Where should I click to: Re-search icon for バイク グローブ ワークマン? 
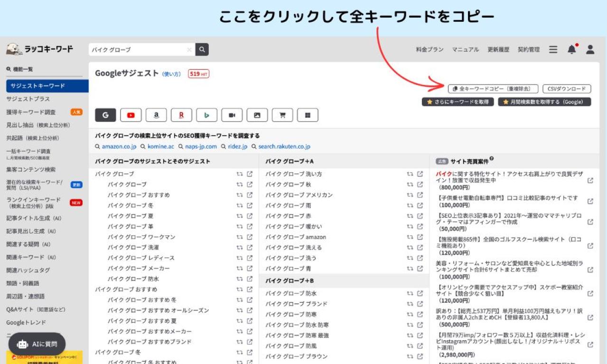240,237
